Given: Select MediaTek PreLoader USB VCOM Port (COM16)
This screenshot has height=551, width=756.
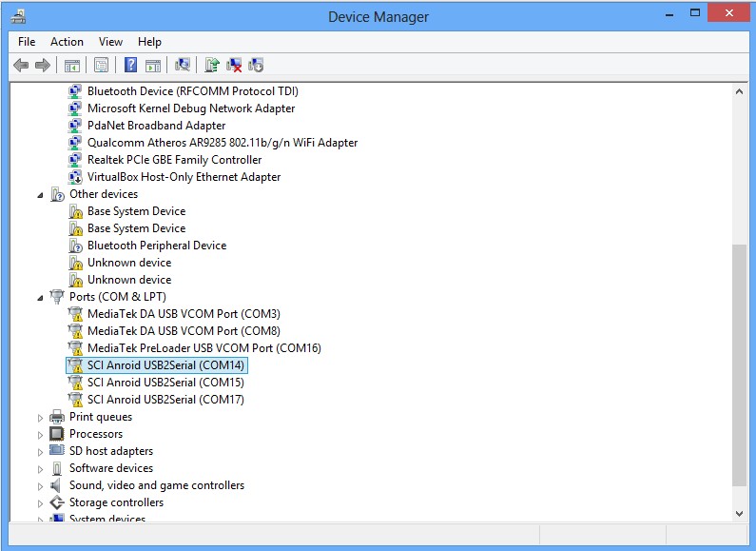Looking at the screenshot, I should [x=204, y=348].
